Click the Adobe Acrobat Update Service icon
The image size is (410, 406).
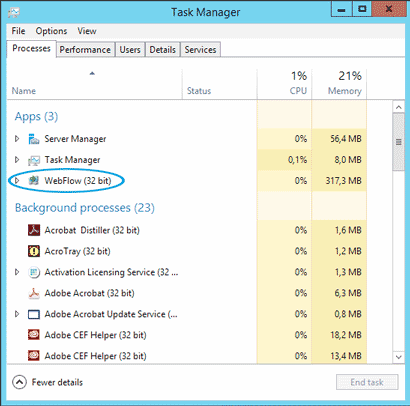click(x=34, y=314)
